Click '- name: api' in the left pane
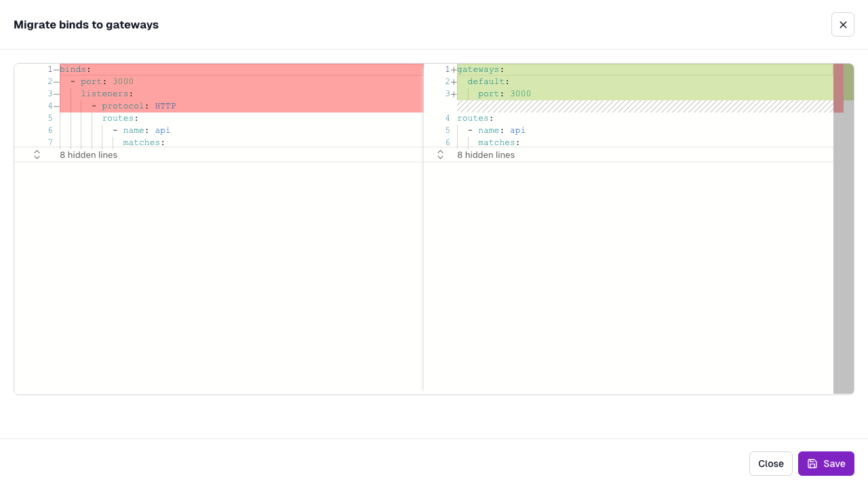Screen dimensions: 868x488 click(x=141, y=130)
